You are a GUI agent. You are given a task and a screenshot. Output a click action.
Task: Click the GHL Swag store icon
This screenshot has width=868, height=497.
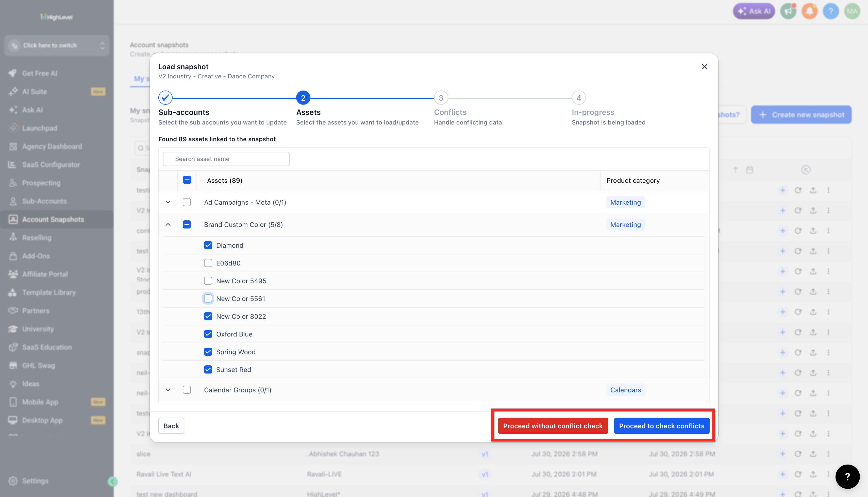pyautogui.click(x=13, y=365)
